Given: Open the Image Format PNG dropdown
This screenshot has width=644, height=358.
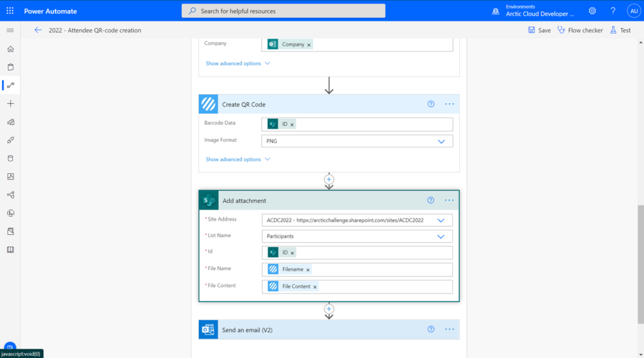Looking at the screenshot, I should click(441, 141).
